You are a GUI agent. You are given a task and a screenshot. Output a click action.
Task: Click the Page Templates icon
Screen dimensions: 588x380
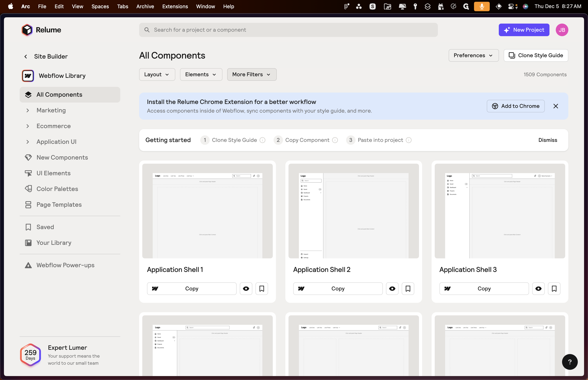(x=28, y=205)
